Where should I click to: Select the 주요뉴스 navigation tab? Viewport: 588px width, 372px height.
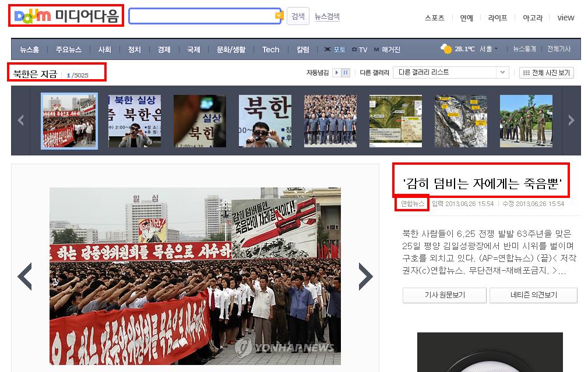[68, 49]
